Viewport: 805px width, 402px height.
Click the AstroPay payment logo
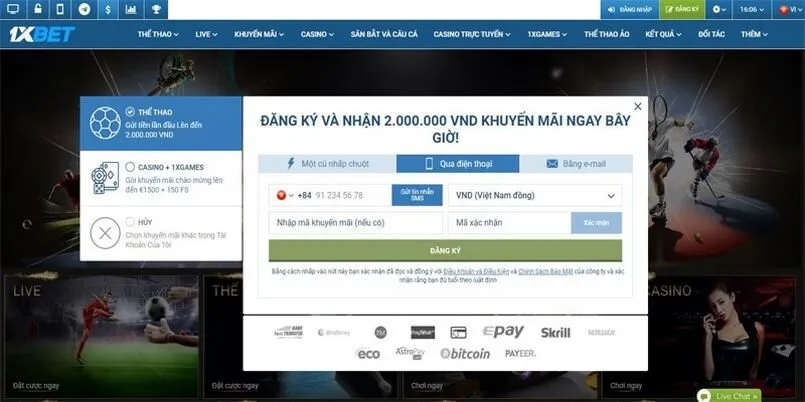[x=410, y=353]
